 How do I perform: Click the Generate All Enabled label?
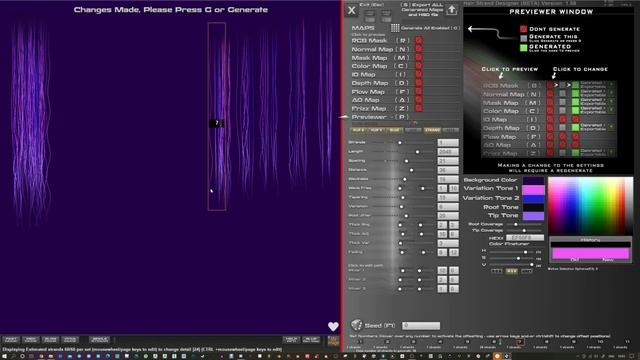point(430,28)
